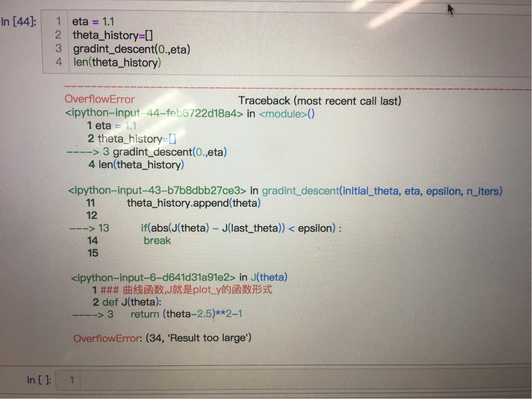Click the "break" statement in the traceback
The image size is (532, 399).
coord(157,241)
